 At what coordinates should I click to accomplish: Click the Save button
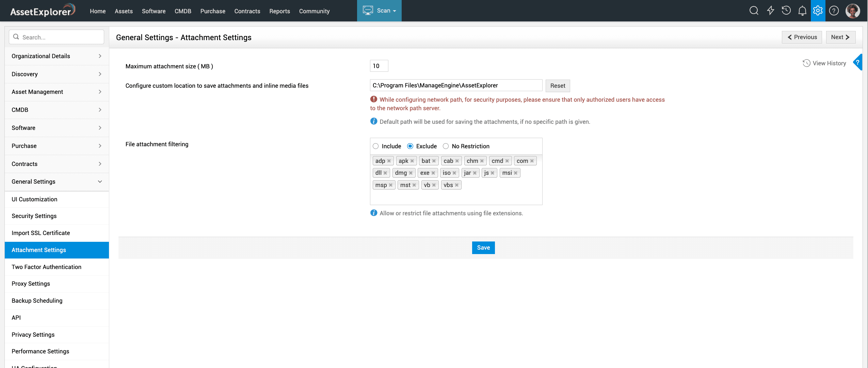(483, 248)
